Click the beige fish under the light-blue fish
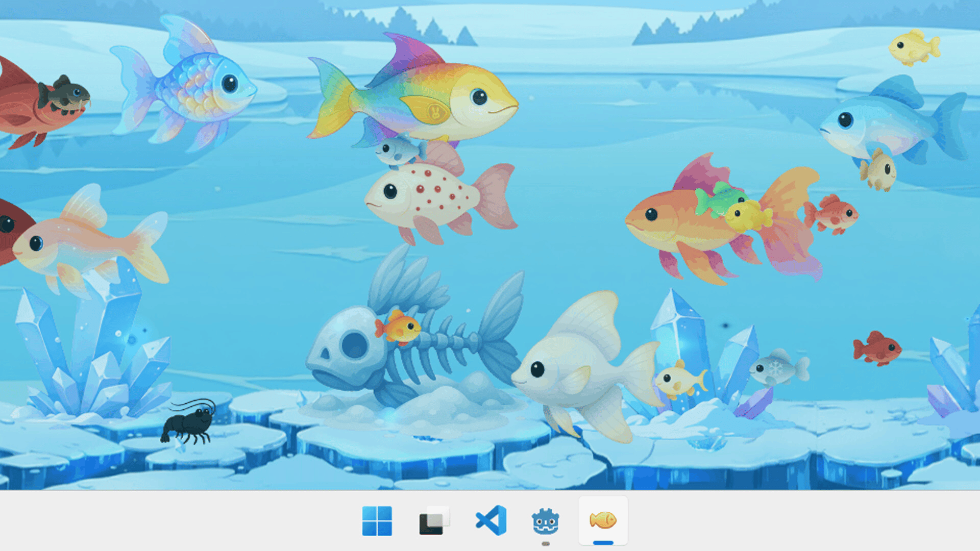The width and height of the screenshot is (980, 551). click(878, 170)
